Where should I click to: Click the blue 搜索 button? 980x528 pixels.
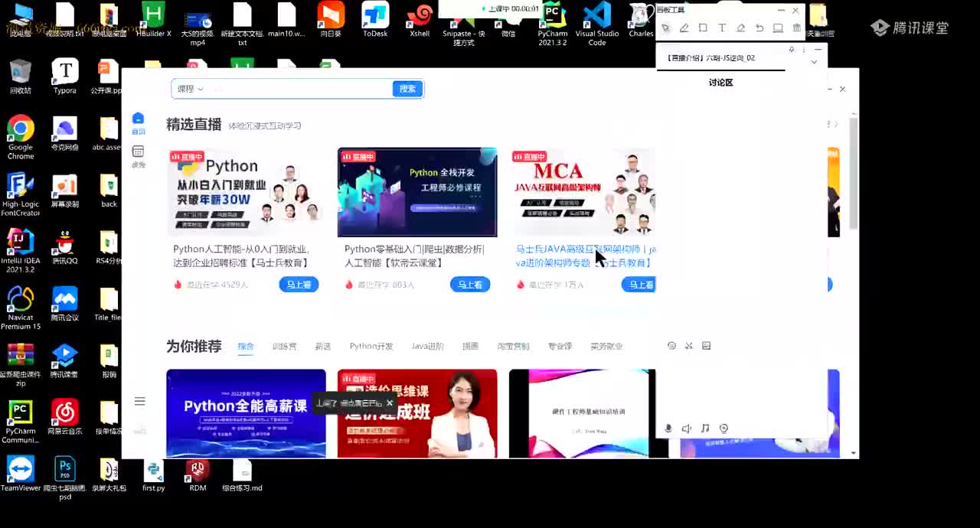[x=407, y=89]
